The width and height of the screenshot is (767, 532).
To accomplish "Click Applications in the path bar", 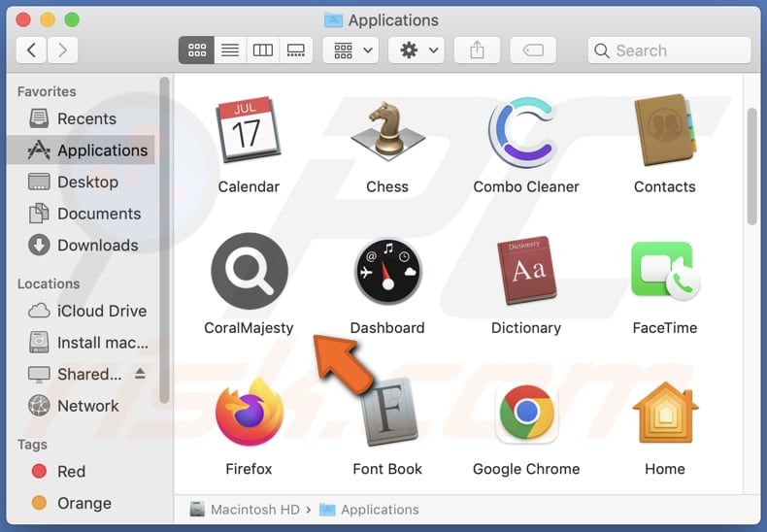I will [x=369, y=510].
